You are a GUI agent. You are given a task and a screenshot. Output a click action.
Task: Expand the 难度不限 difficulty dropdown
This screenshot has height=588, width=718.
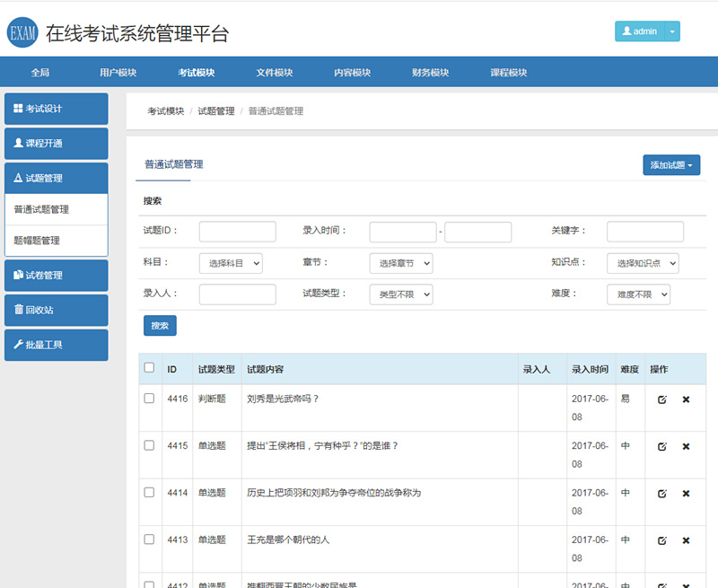(638, 294)
